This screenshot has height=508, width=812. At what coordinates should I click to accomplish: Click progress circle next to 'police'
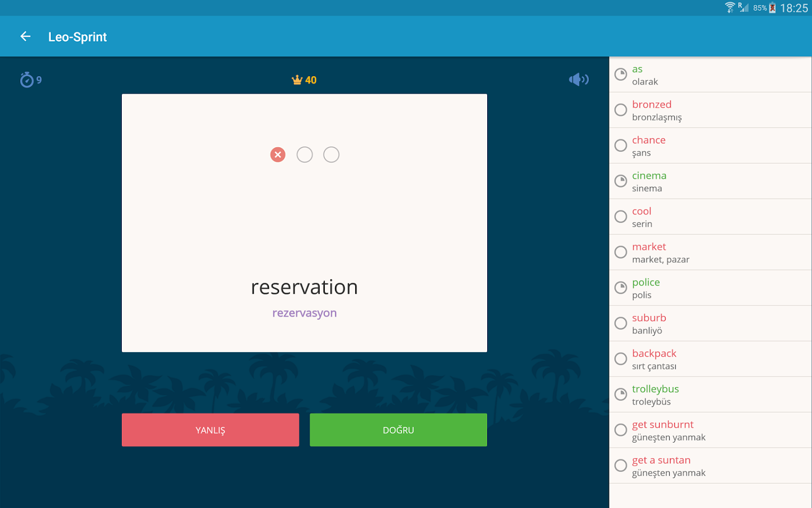click(x=621, y=288)
